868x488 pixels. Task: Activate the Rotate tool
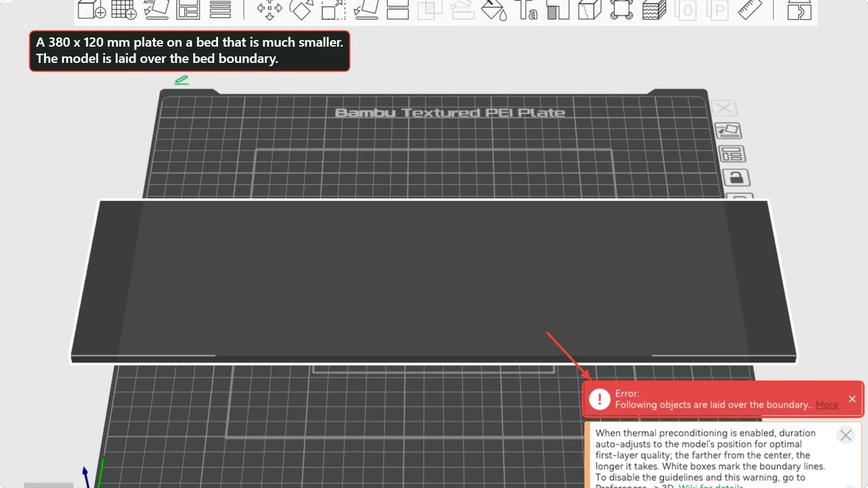point(301,9)
